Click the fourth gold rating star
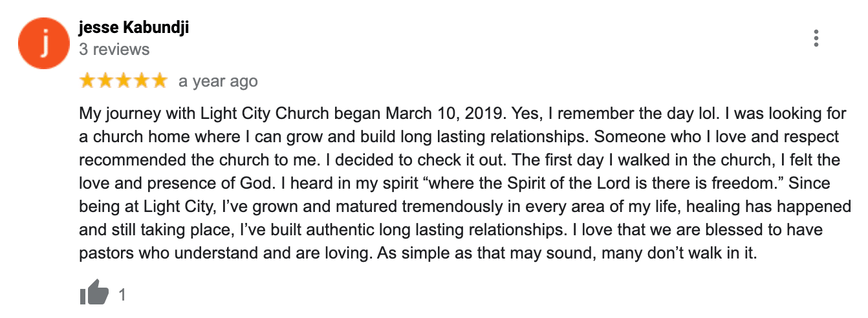 click(140, 81)
